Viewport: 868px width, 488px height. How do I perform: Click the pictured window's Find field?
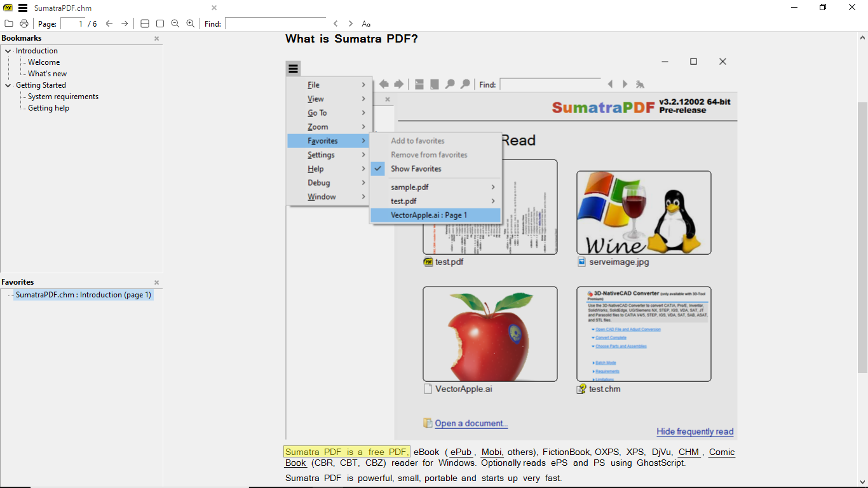(x=550, y=85)
